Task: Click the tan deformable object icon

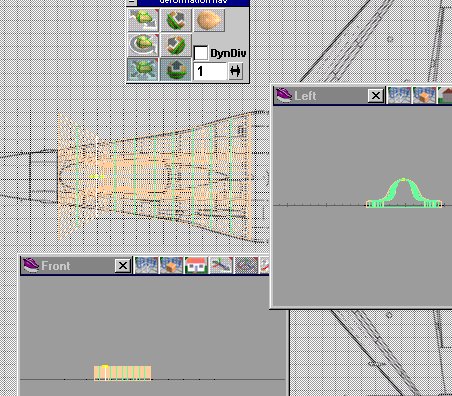Action: [x=209, y=20]
